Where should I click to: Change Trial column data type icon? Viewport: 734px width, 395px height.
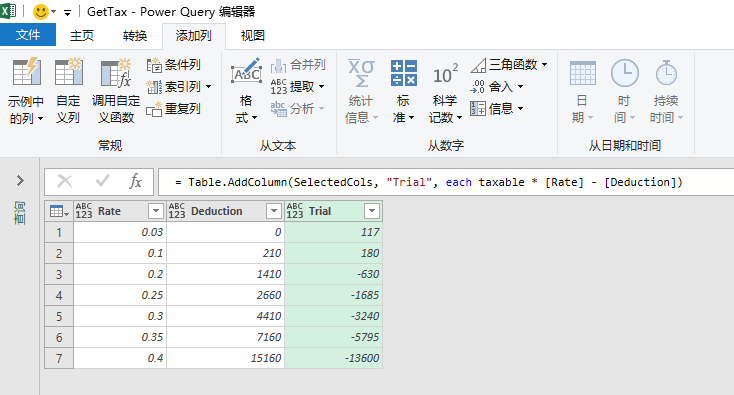click(295, 211)
